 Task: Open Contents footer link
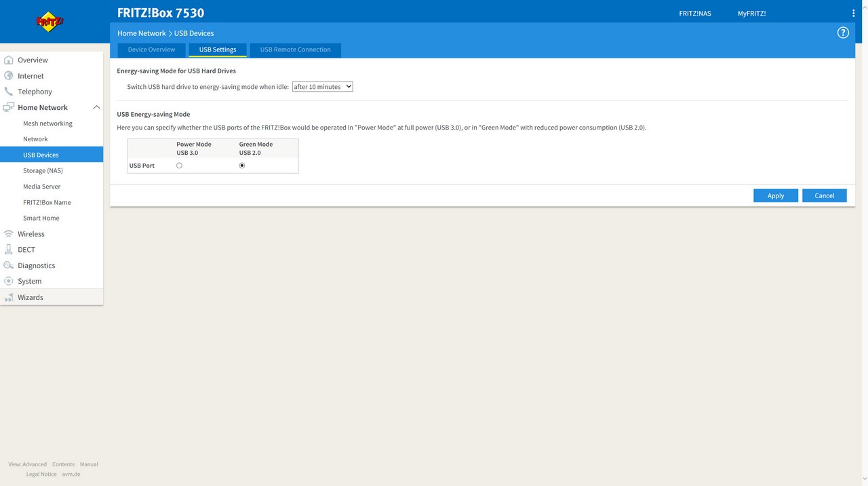tap(63, 464)
